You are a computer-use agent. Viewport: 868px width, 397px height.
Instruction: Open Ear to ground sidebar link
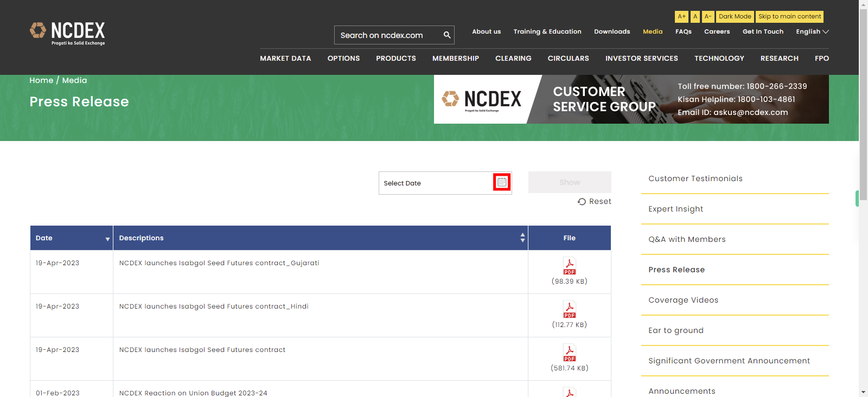(676, 330)
